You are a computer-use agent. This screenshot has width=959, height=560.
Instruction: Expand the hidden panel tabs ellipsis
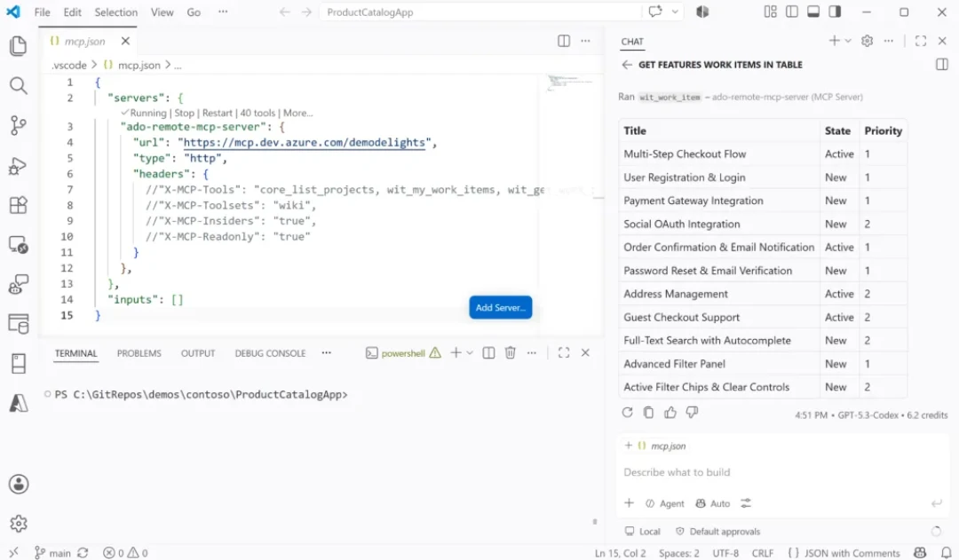(327, 352)
